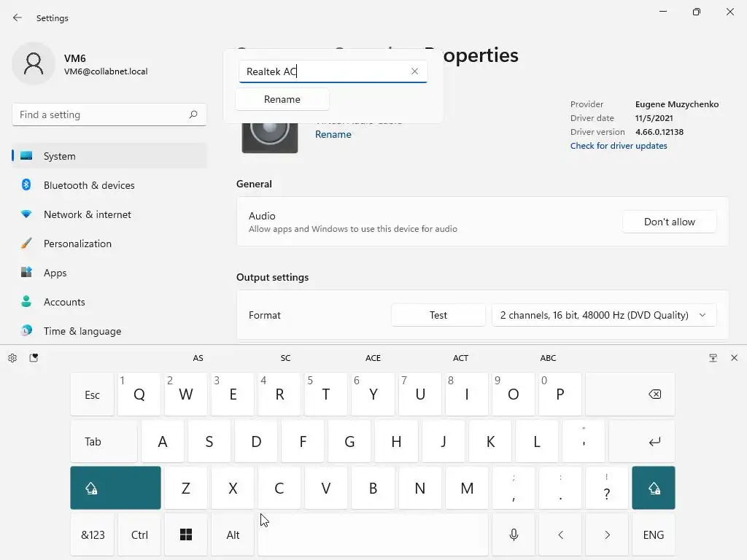Go back with the Settings arrow
The height and width of the screenshot is (560, 747).
(x=18, y=17)
